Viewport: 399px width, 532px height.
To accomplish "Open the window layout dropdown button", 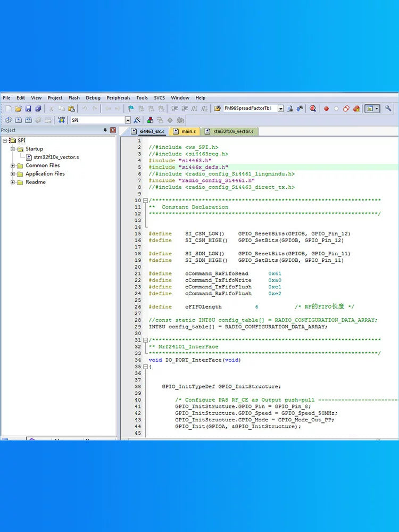I will coord(377,109).
